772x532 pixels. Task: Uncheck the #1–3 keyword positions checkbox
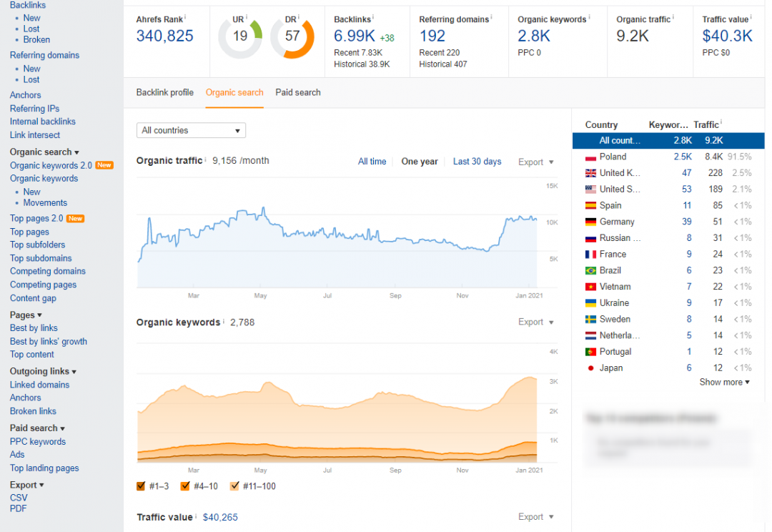tap(141, 486)
